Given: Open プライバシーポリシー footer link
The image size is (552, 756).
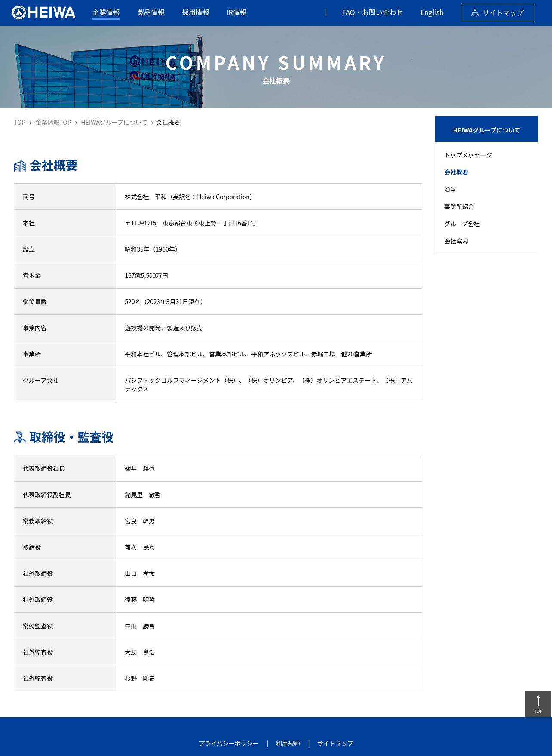Looking at the screenshot, I should pyautogui.click(x=229, y=743).
